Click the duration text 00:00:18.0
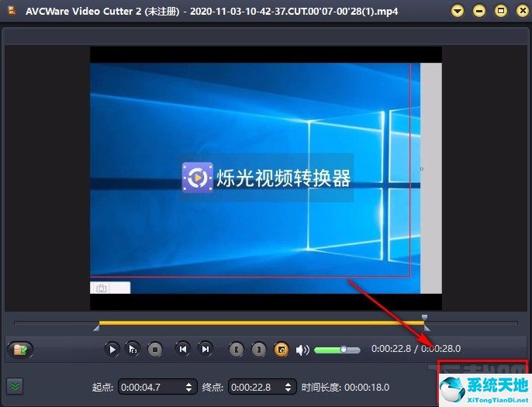 click(x=367, y=388)
